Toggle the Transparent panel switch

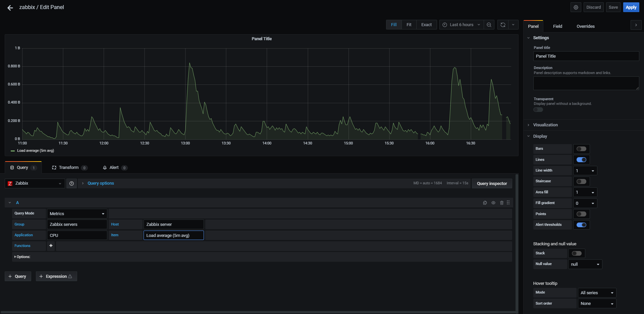pyautogui.click(x=538, y=110)
